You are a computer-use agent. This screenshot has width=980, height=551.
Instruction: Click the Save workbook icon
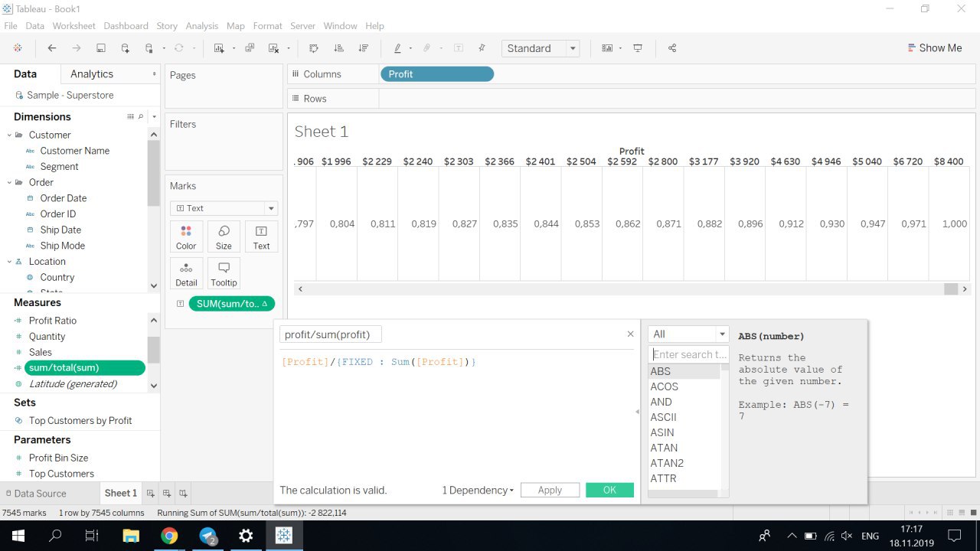coord(101,48)
